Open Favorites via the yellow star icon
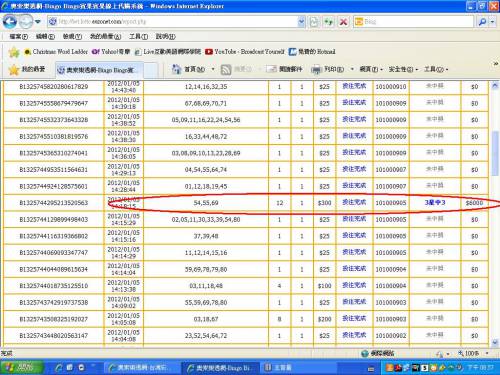The width and height of the screenshot is (500, 375). click(x=14, y=69)
